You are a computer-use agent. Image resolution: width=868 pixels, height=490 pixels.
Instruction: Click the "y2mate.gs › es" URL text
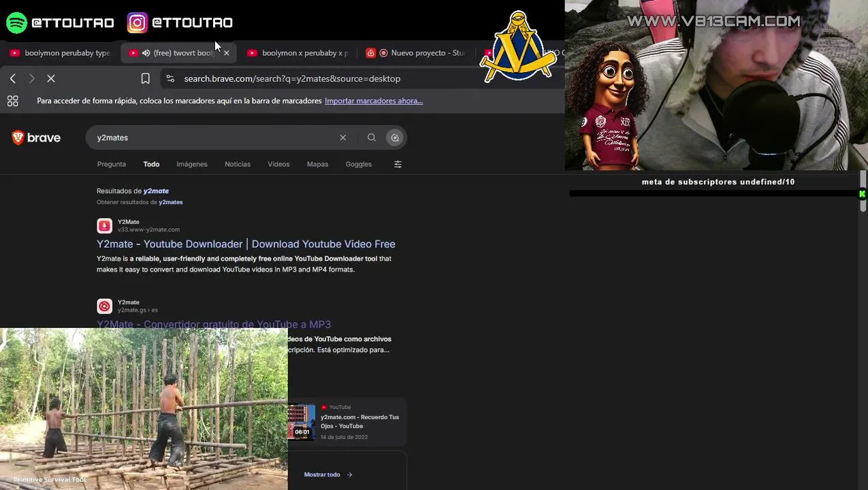138,310
